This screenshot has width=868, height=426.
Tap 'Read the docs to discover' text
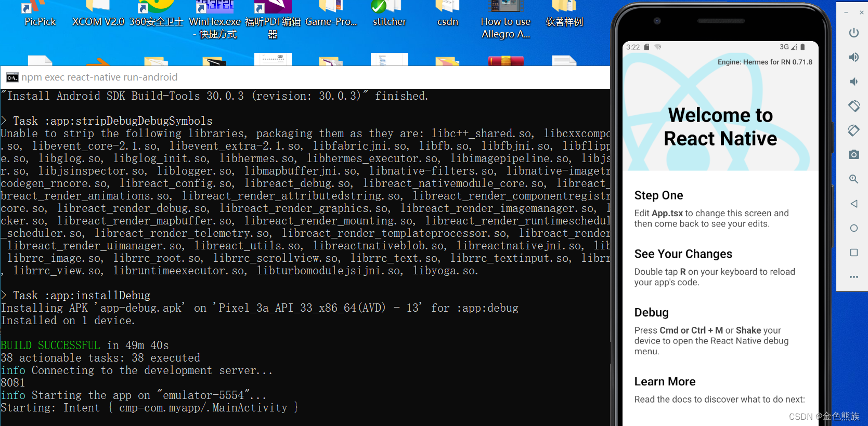pos(719,400)
